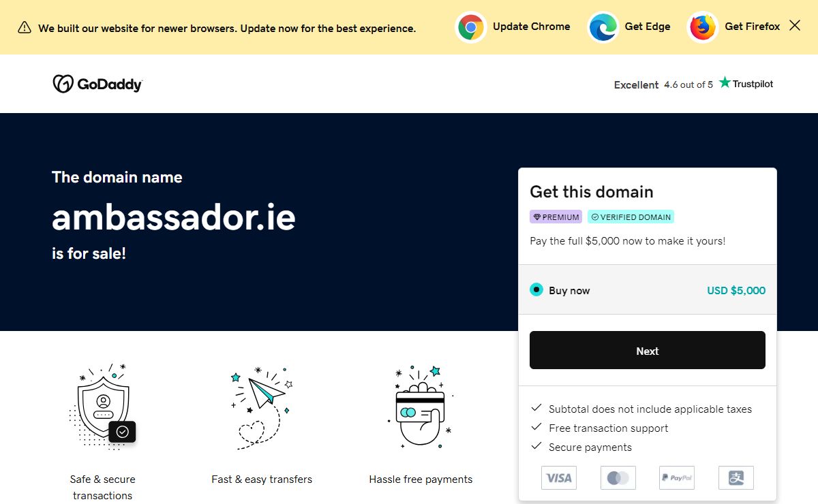Click the Chrome browser icon
This screenshot has width=818, height=504.
pos(470,27)
